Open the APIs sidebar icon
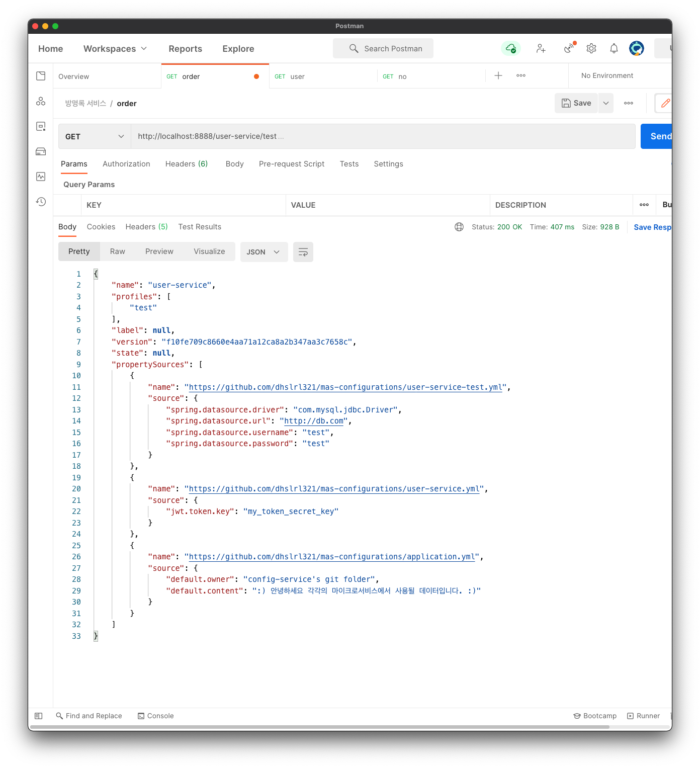The width and height of the screenshot is (700, 768). pos(41,101)
